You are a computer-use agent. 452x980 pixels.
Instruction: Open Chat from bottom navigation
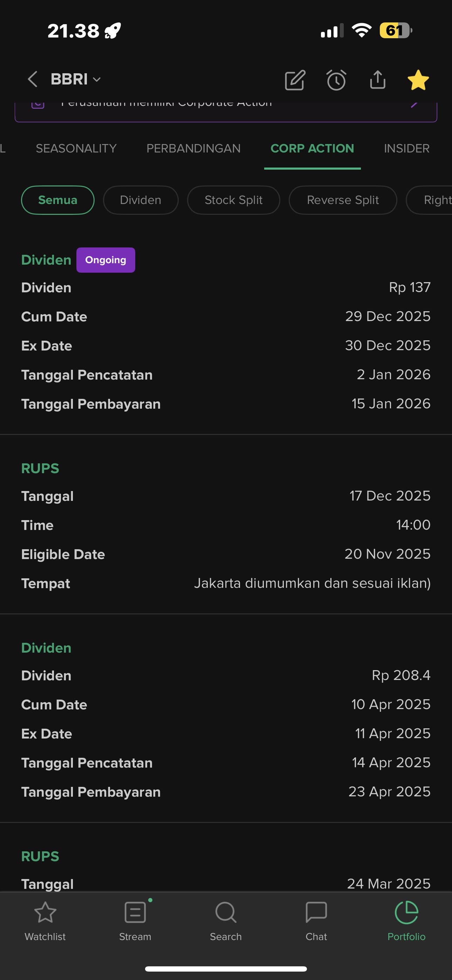pyautogui.click(x=316, y=919)
